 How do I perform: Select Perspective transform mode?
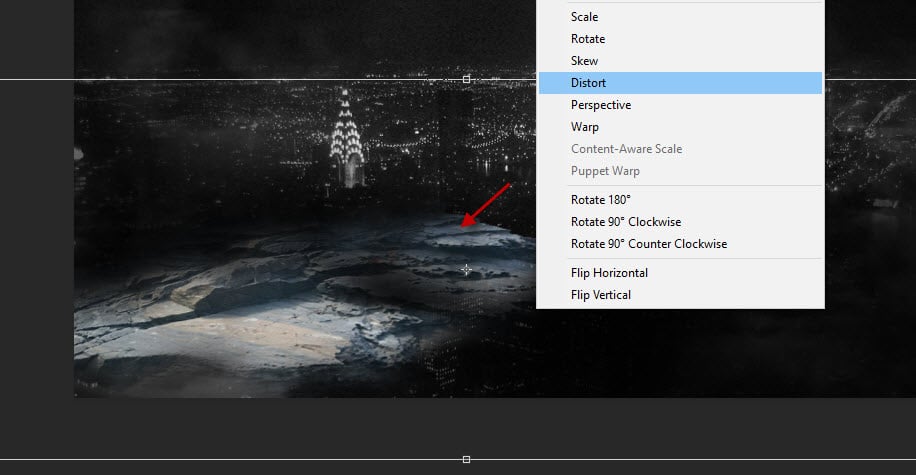point(600,105)
